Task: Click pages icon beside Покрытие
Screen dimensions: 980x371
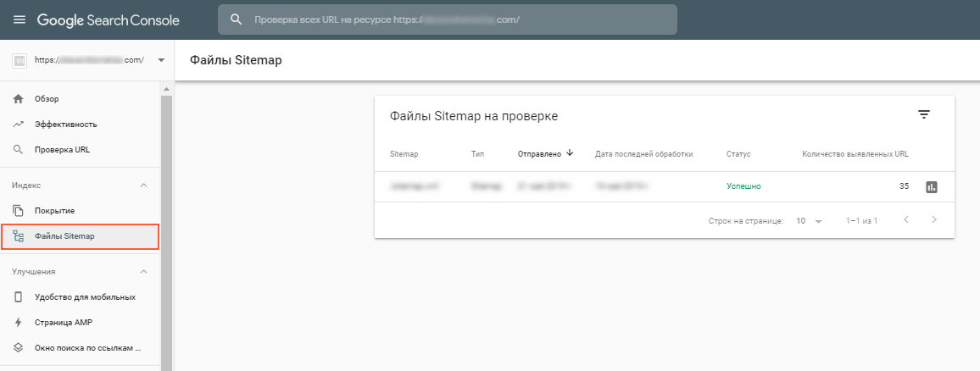Action: pyautogui.click(x=18, y=210)
